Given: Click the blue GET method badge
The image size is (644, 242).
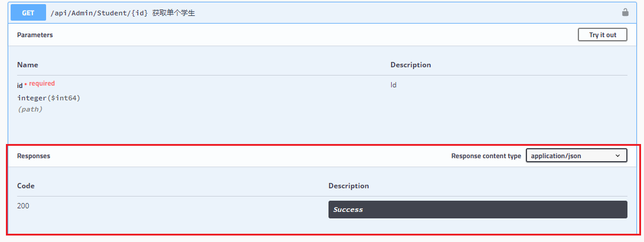Looking at the screenshot, I should coord(28,12).
